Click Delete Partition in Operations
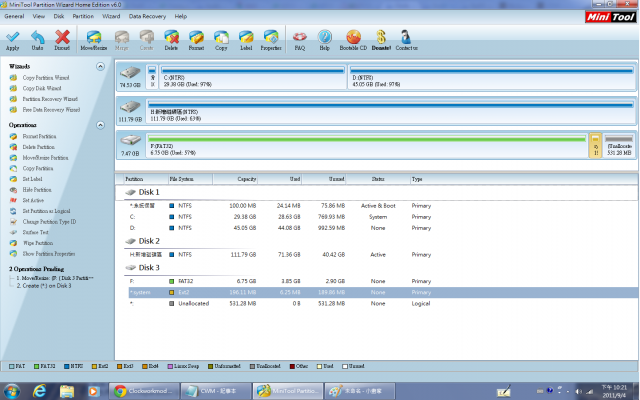640x400 pixels. click(x=38, y=147)
